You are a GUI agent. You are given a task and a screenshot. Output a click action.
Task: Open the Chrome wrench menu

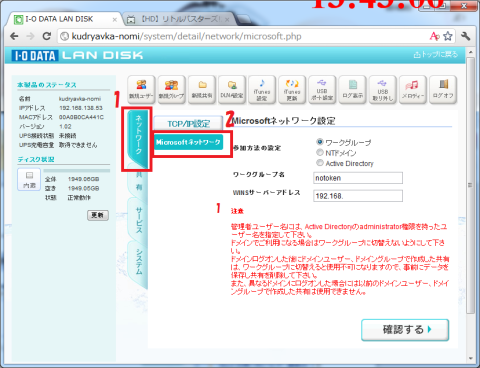465,36
